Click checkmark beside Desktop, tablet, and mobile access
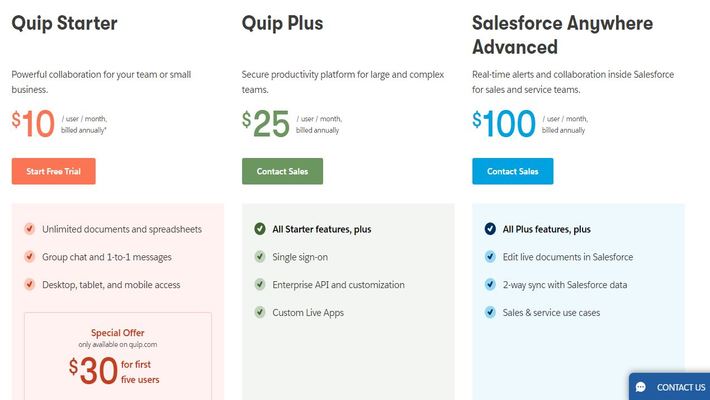Image resolution: width=710 pixels, height=400 pixels. pos(29,284)
